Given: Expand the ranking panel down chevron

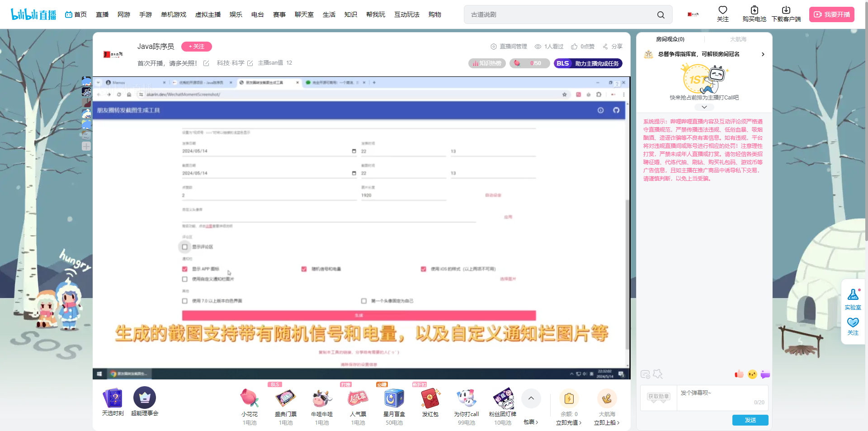Looking at the screenshot, I should click(x=704, y=107).
